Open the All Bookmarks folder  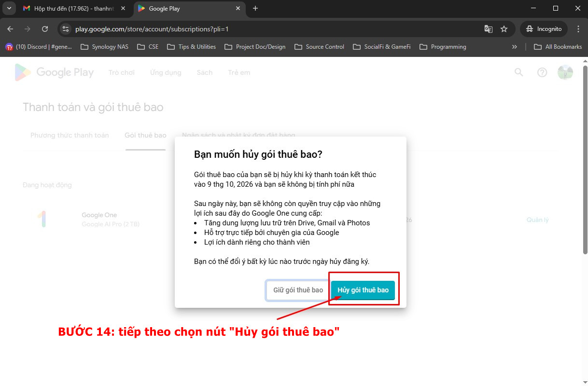point(558,47)
